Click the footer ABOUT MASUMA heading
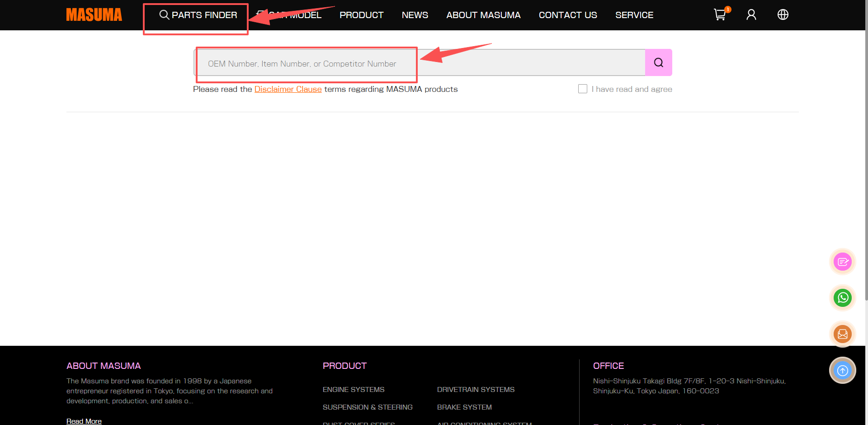 tap(104, 366)
